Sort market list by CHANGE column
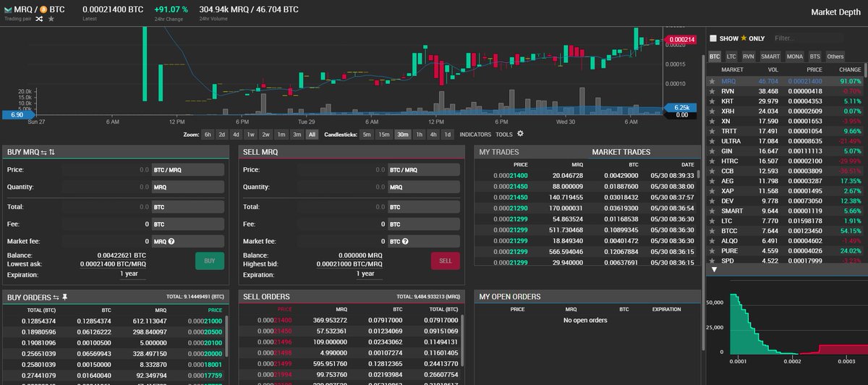This screenshot has width=868, height=385. tap(849, 69)
